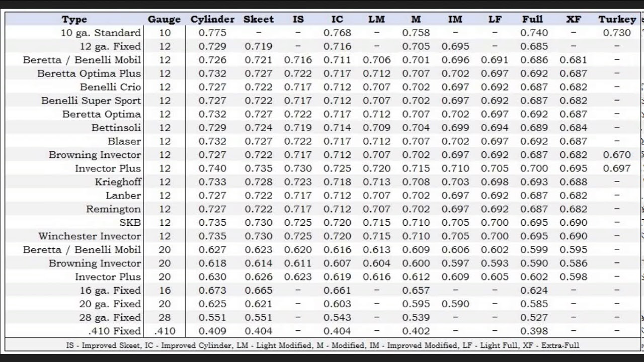644x362 pixels.
Task: Select the Full column header
Action: tap(532, 20)
